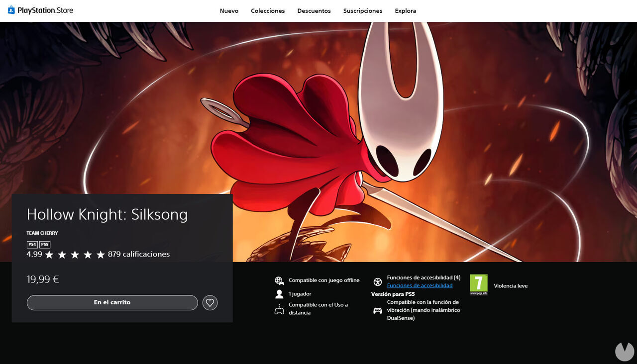Open the Suscripciones section
Viewport: 637px width, 364px height.
pos(363,10)
